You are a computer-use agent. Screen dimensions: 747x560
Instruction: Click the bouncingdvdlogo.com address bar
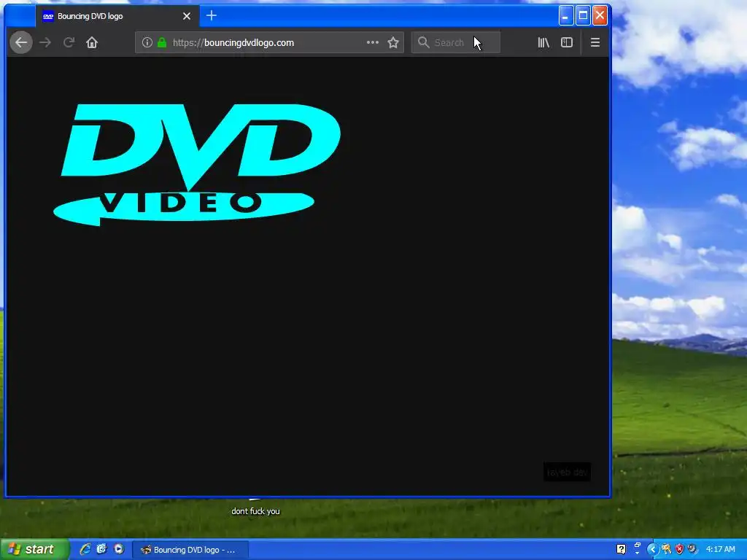268,42
